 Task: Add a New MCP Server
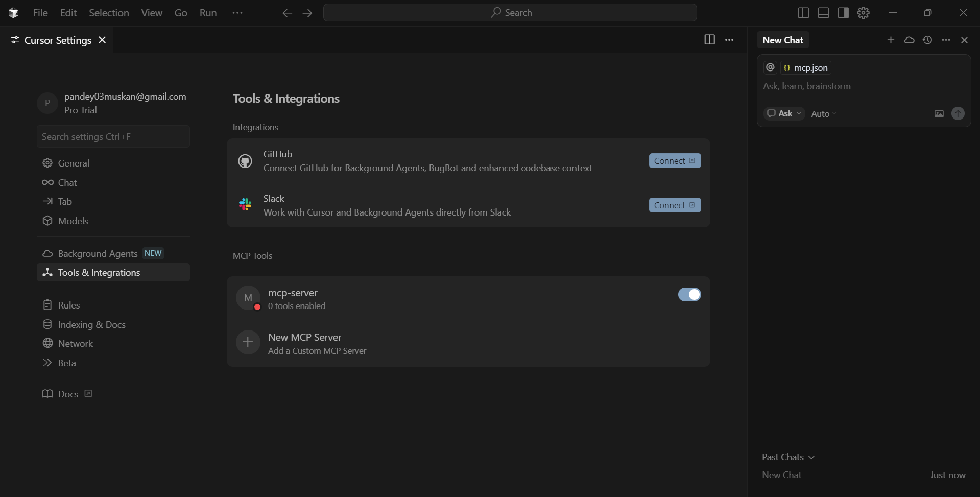[x=468, y=343]
